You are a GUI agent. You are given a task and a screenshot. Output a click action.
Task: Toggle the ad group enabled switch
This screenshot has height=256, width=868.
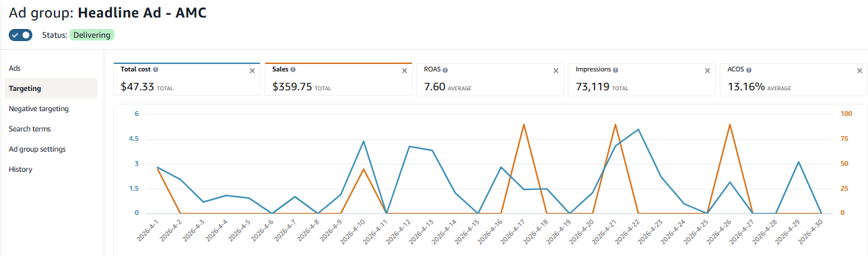click(x=20, y=34)
